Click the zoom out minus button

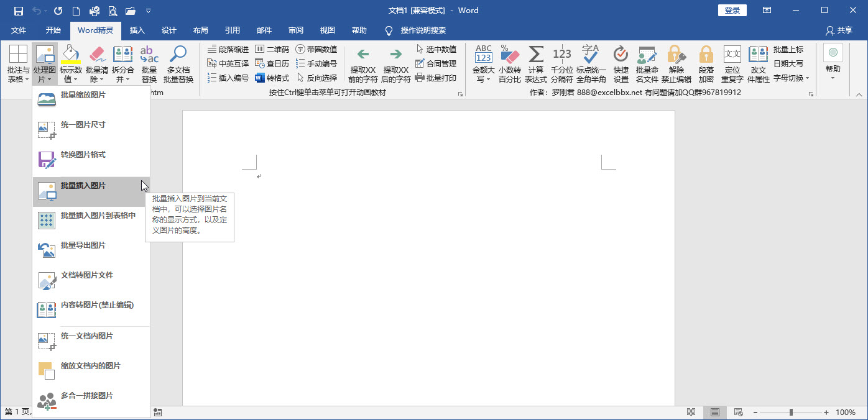coord(755,413)
